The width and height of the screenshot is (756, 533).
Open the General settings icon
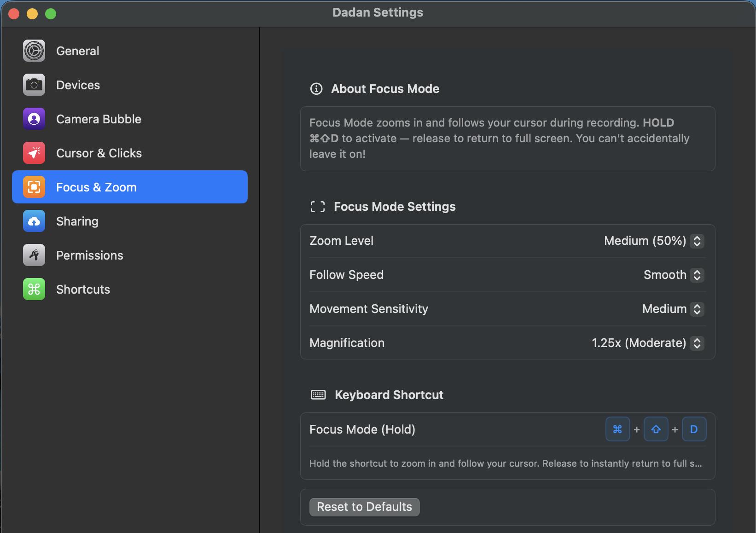point(34,51)
